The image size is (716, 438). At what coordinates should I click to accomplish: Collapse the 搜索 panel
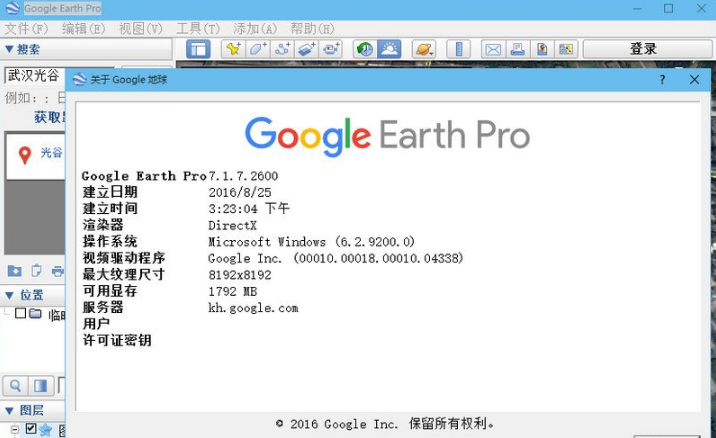[9, 49]
